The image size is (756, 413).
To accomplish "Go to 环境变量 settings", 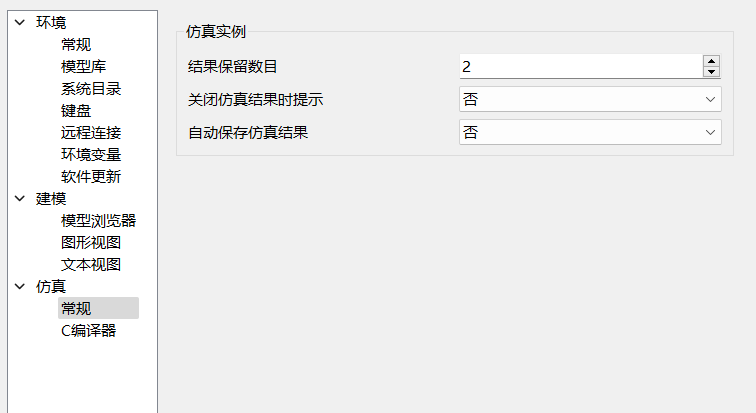I will 91,154.
